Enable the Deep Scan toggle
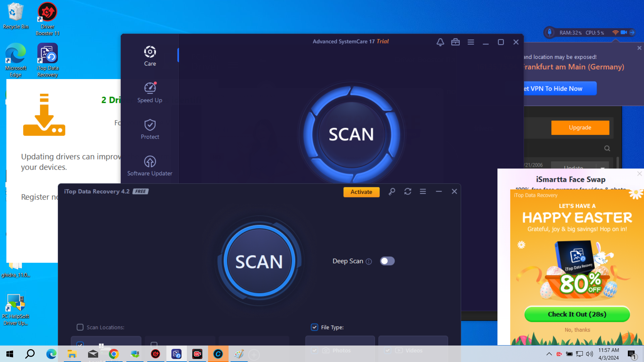 pos(387,261)
